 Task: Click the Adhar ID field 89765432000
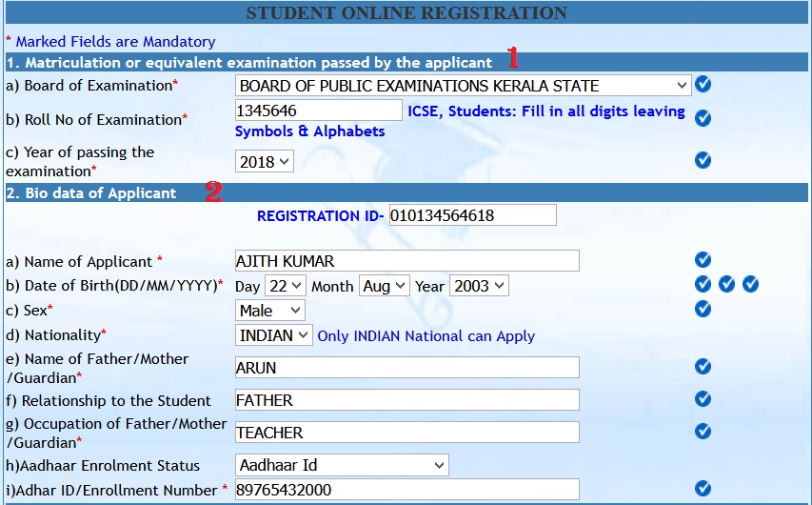click(x=407, y=490)
